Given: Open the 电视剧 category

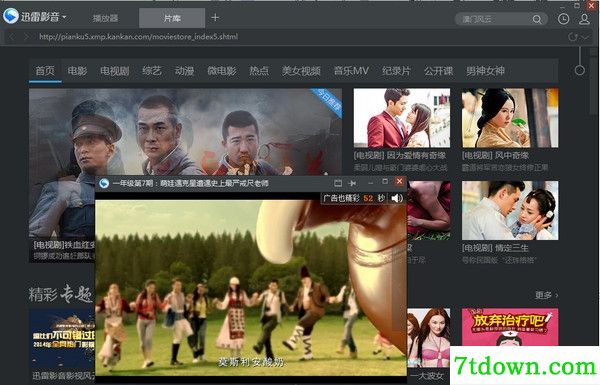Looking at the screenshot, I should coord(114,71).
